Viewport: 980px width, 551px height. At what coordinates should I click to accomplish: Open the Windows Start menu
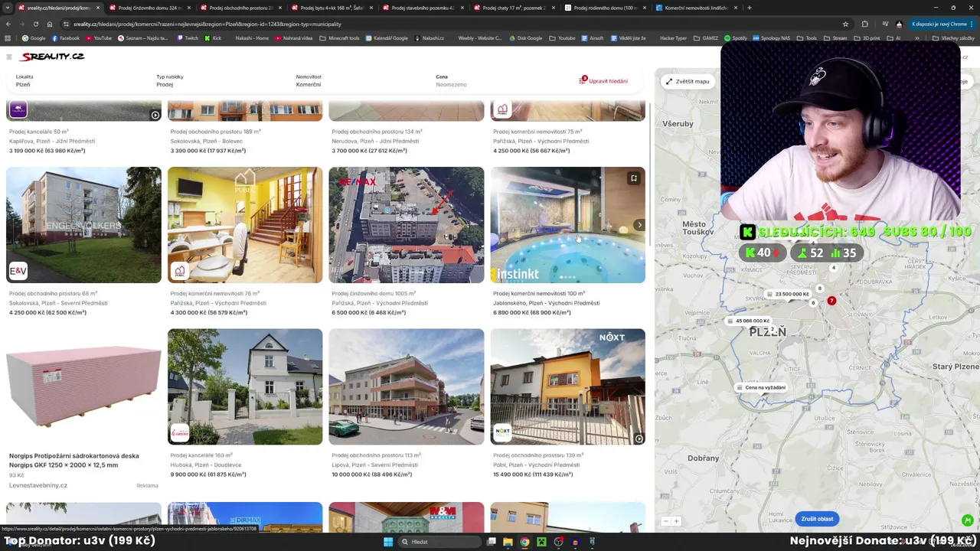[388, 542]
